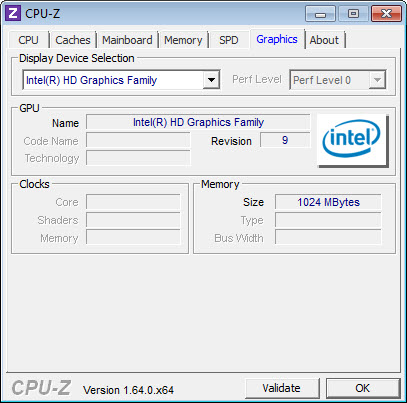The width and height of the screenshot is (407, 403).
Task: Expand the Display Device Selection dropdown arrow
Action: (211, 80)
